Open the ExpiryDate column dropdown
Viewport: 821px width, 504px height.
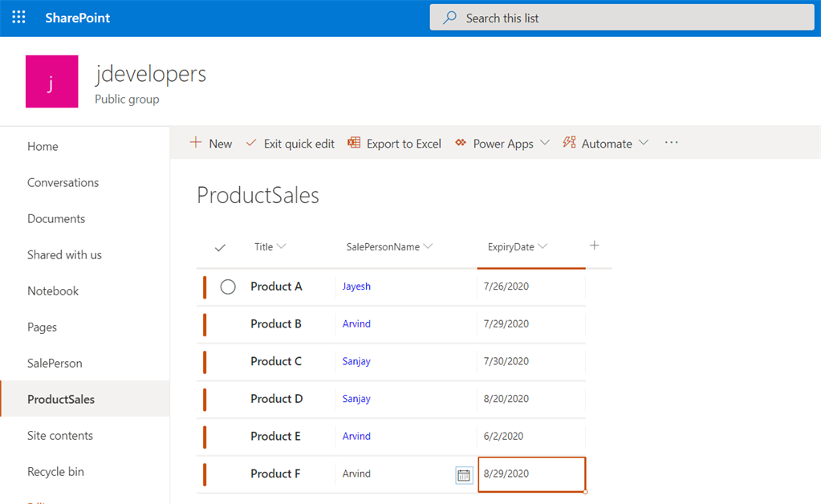(x=543, y=246)
